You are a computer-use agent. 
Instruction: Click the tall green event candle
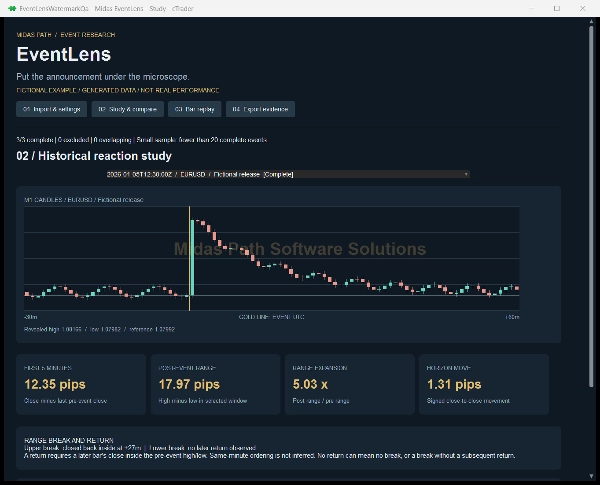(192, 257)
